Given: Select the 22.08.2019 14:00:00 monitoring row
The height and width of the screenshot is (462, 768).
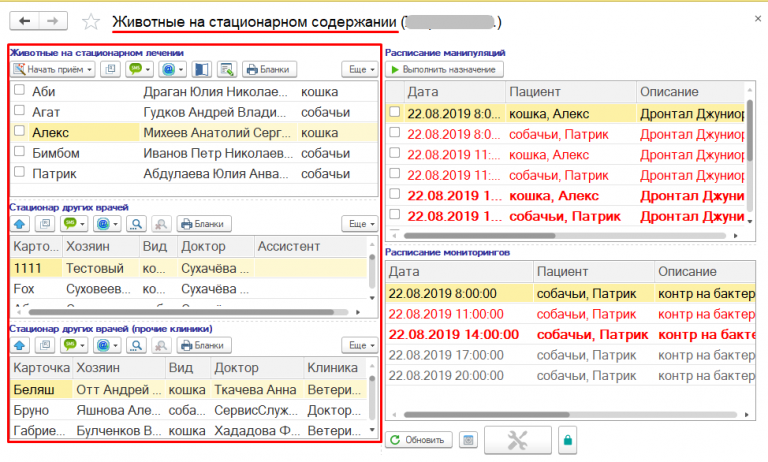Looking at the screenshot, I should pyautogui.click(x=570, y=335).
